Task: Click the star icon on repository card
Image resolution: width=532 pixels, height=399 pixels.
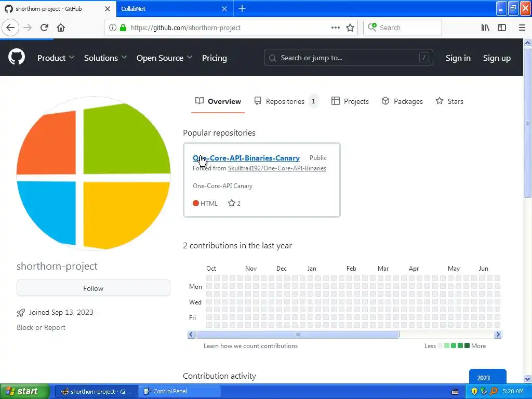Action: [231, 203]
